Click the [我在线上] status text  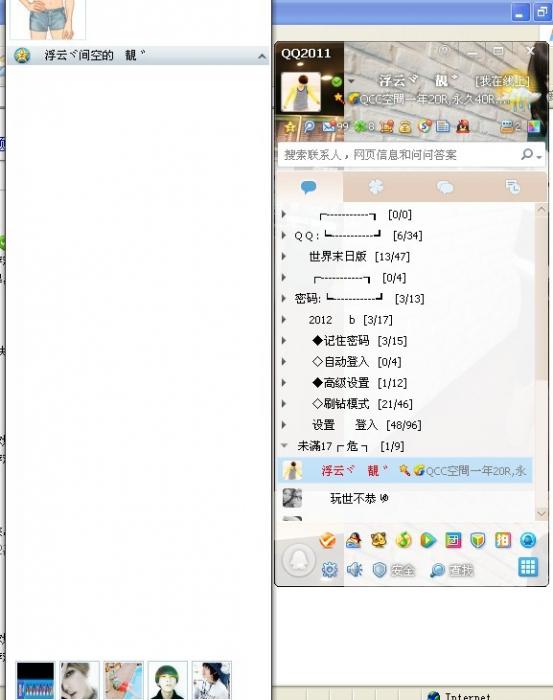(502, 81)
